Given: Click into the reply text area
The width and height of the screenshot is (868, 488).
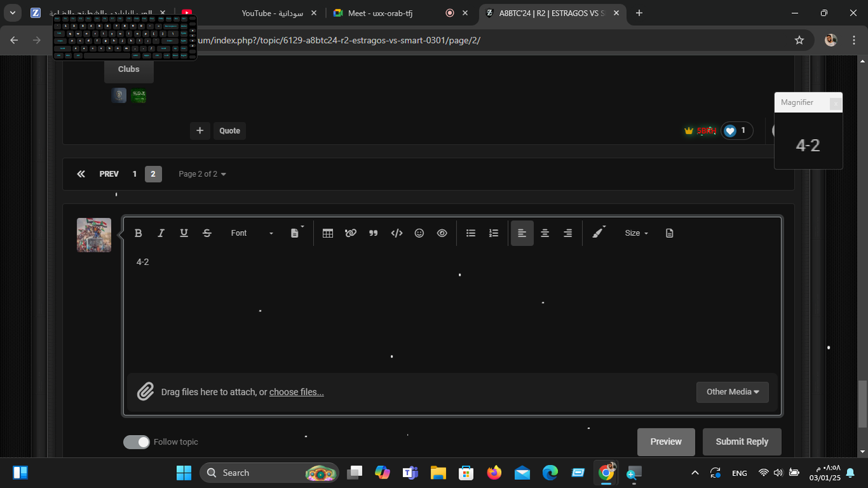Looking at the screenshot, I should (x=452, y=312).
